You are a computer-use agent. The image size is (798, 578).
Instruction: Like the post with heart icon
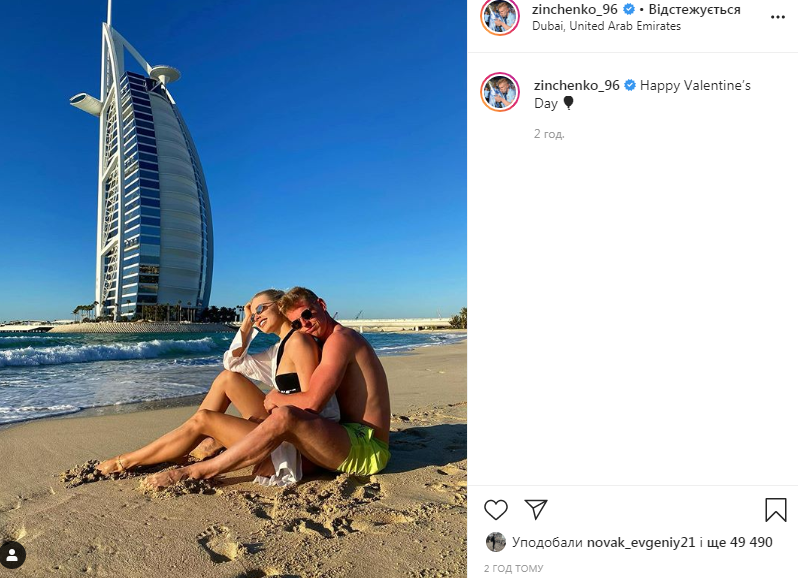[x=496, y=510]
